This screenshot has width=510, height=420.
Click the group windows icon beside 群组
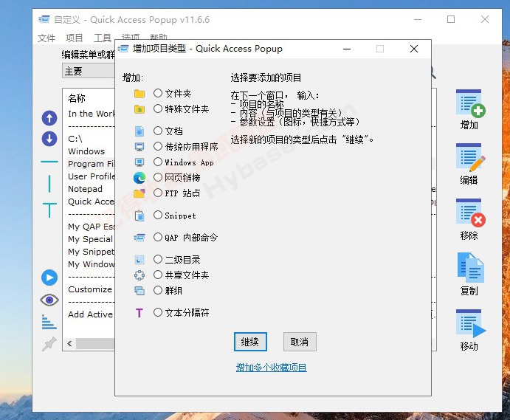[139, 291]
